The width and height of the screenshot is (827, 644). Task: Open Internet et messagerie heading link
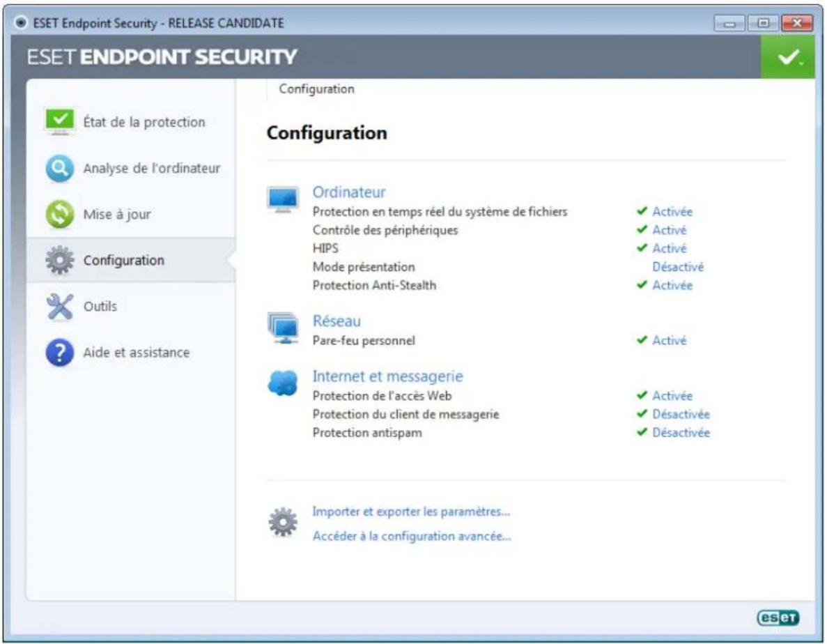387,376
